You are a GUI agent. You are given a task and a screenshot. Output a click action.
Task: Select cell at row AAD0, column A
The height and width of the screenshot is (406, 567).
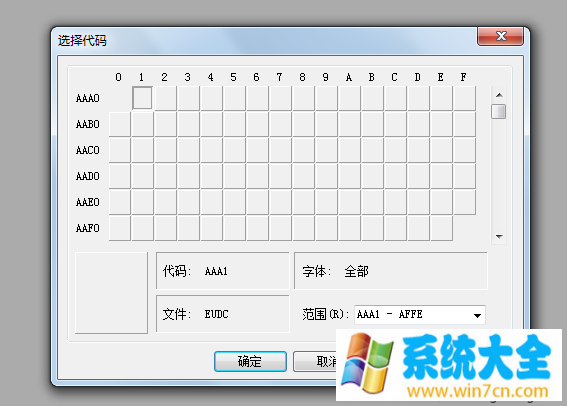[349, 176]
